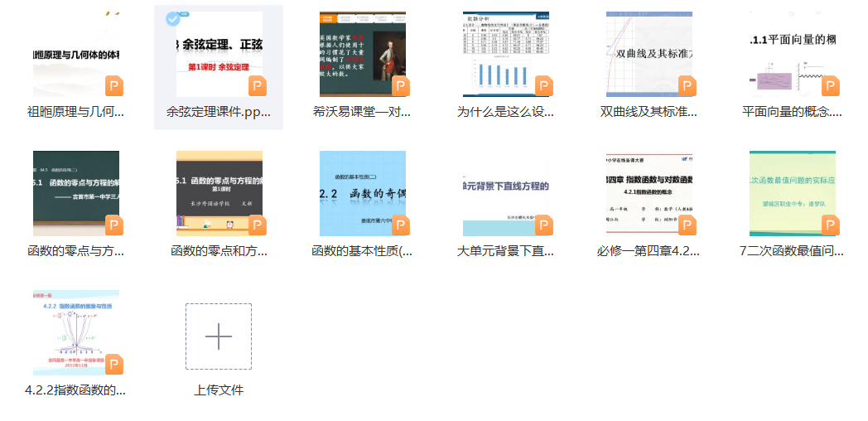
Task: Click PPT badge icon on 平面向量的概念 thumbnail
Action: click(x=830, y=86)
